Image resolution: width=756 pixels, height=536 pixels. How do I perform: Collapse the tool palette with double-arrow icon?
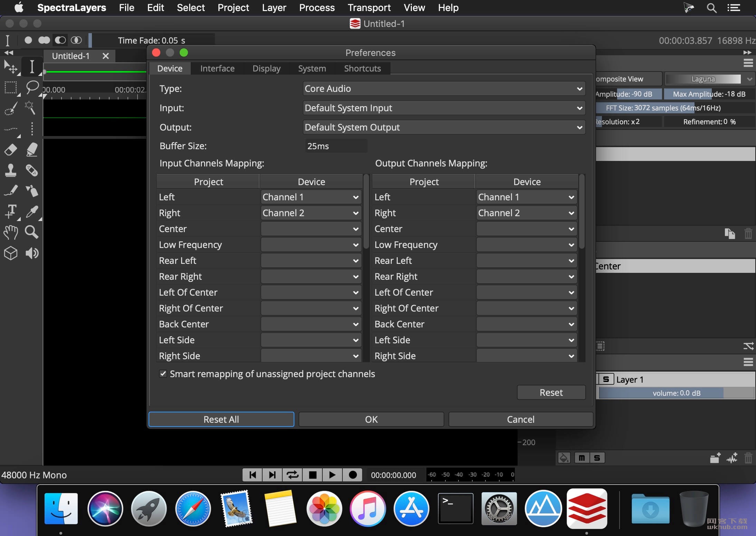click(x=9, y=52)
